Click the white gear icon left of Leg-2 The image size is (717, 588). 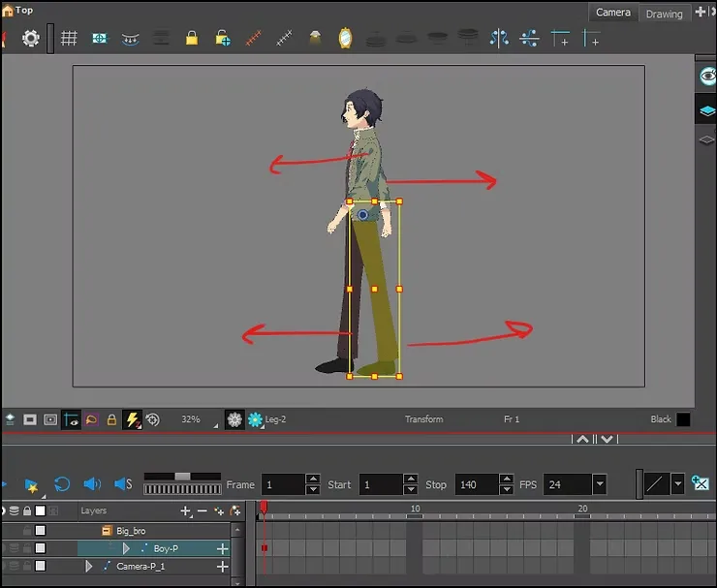click(x=234, y=419)
